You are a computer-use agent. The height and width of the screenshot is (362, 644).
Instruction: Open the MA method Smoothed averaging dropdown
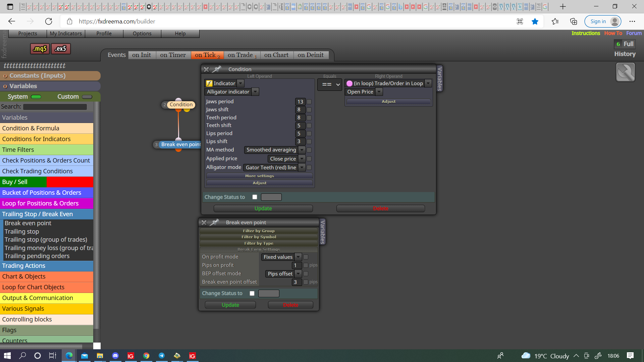(x=302, y=150)
